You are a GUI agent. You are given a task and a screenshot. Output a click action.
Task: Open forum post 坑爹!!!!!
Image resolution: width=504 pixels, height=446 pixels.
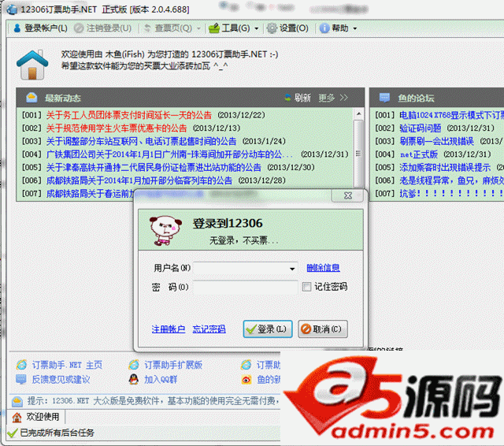coord(451,193)
